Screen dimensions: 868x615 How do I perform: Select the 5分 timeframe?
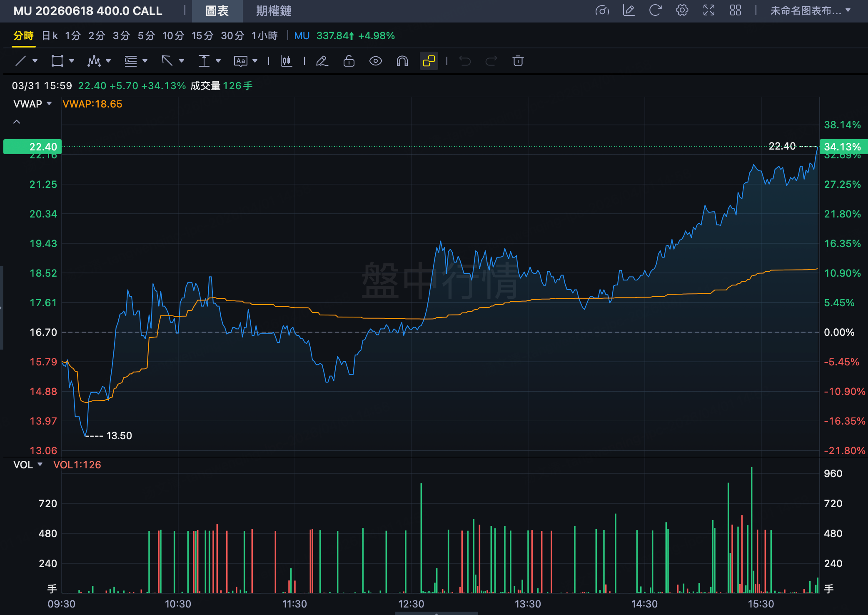[146, 36]
